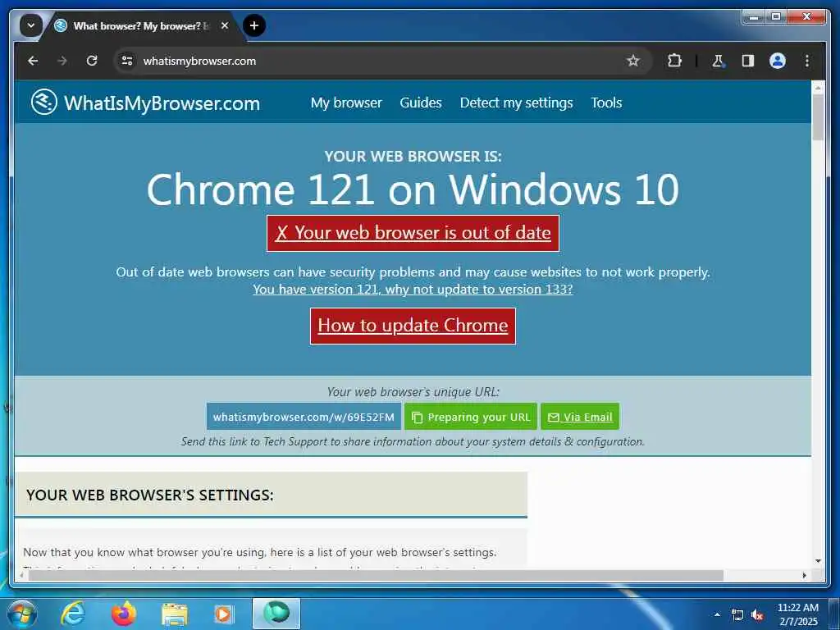Click the Preparing your URL copy button
The height and width of the screenshot is (630, 840).
(471, 417)
